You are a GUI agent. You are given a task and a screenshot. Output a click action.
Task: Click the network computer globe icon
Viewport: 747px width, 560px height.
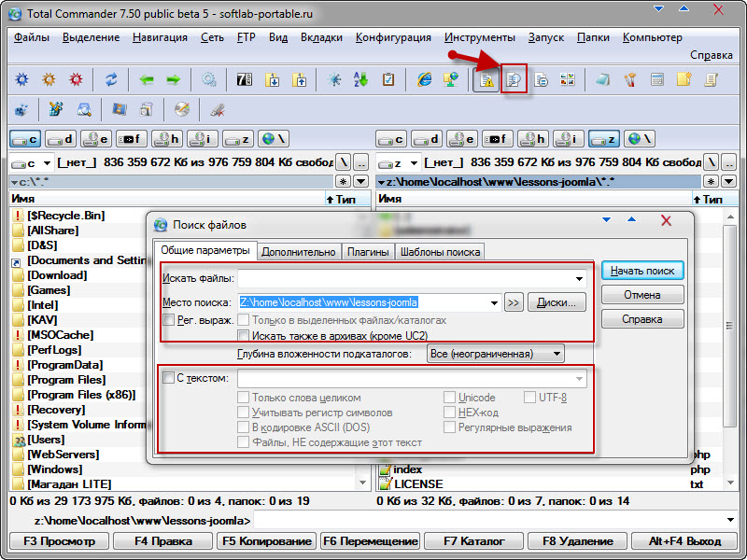451,79
